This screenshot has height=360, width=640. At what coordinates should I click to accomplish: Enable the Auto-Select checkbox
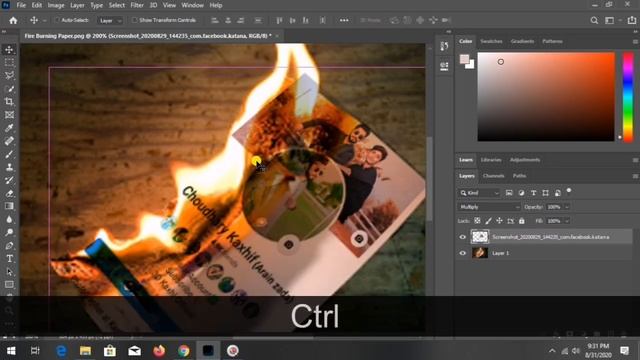[58, 20]
